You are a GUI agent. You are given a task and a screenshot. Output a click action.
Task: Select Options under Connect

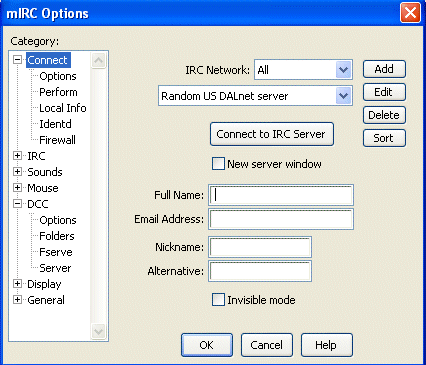point(58,76)
